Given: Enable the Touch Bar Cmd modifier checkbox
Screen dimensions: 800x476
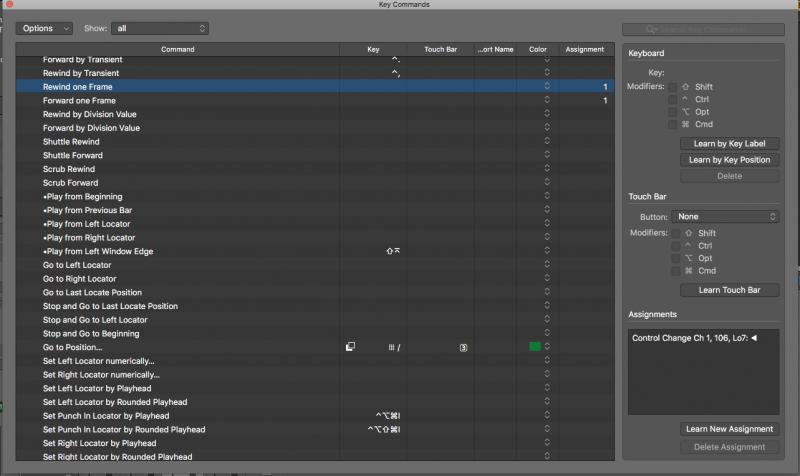Looking at the screenshot, I should pyautogui.click(x=676, y=271).
